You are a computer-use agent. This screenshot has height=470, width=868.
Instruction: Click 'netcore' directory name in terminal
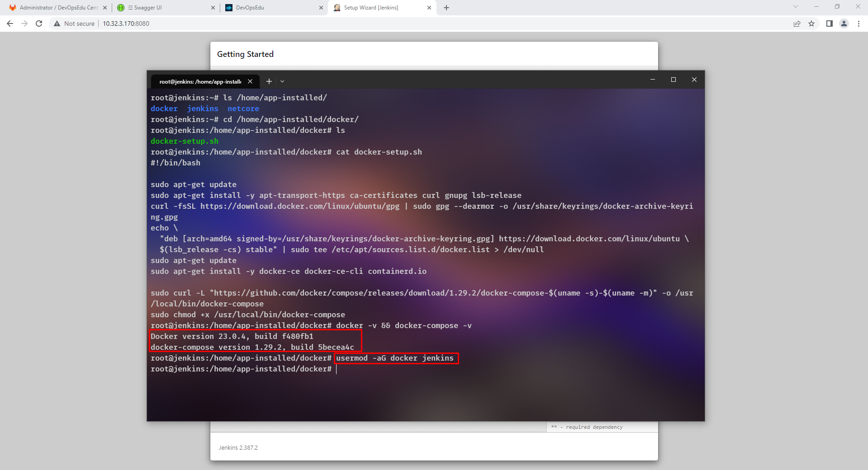243,108
